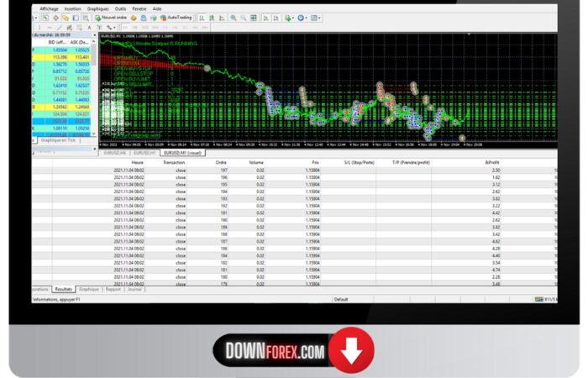588x378 pixels.
Task: Click the blue person account icon
Action: 144,18
